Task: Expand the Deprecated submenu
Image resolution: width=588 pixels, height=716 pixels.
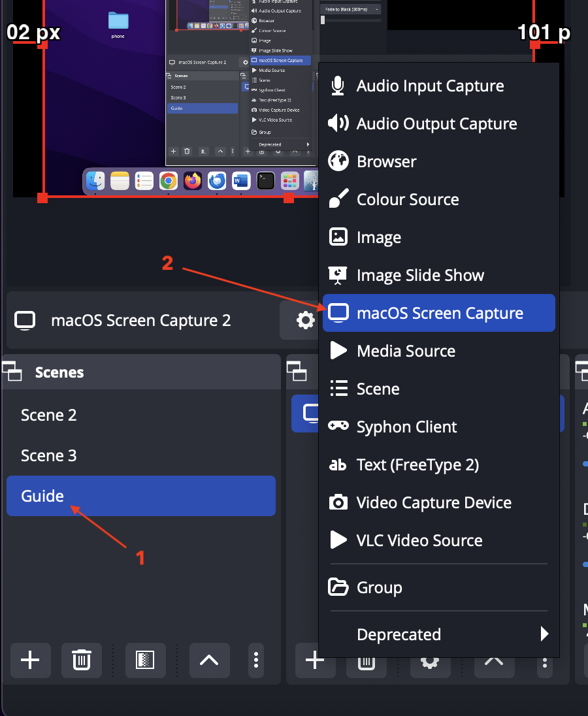Action: 439,635
